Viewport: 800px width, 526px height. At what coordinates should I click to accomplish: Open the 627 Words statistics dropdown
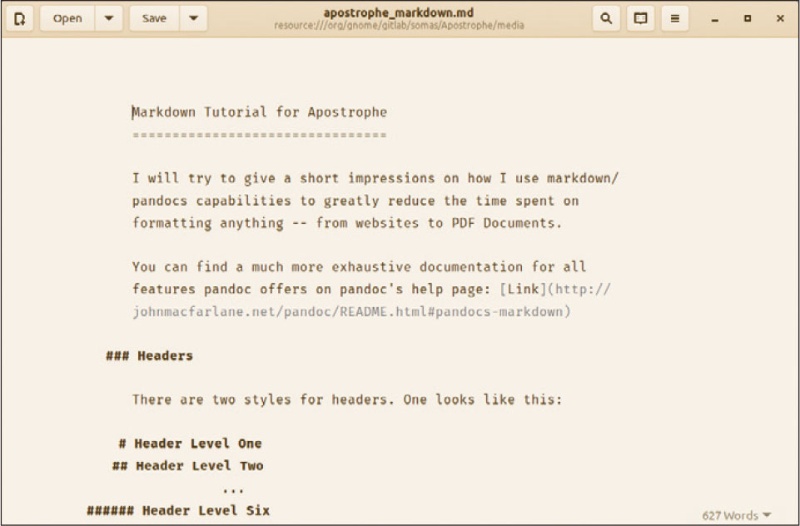coord(736,515)
